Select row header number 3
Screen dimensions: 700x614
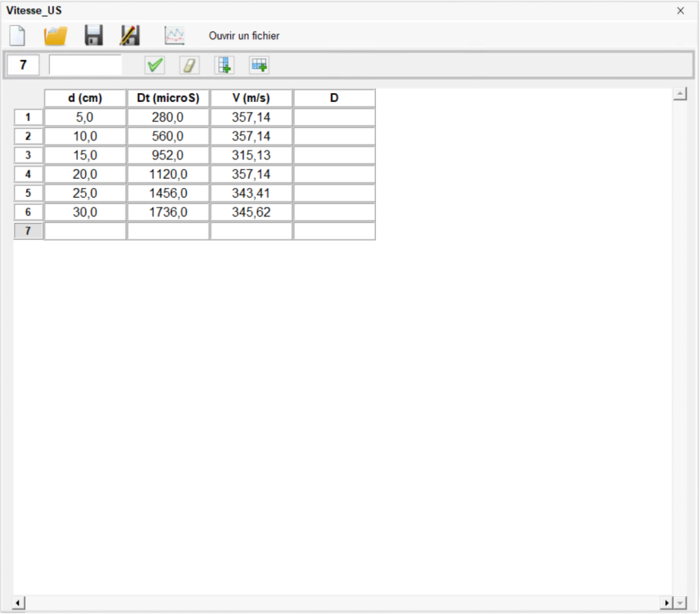pyautogui.click(x=28, y=155)
